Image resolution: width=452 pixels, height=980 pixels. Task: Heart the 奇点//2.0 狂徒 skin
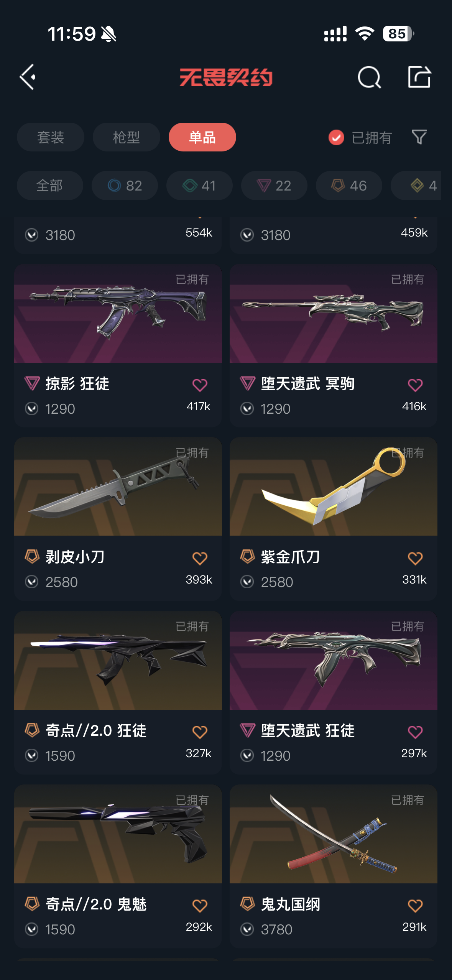200,732
